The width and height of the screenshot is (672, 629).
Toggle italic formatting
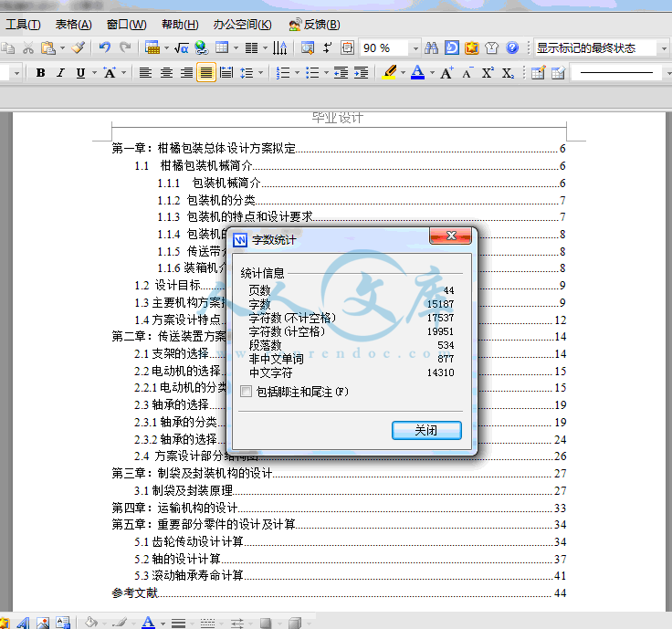60,73
